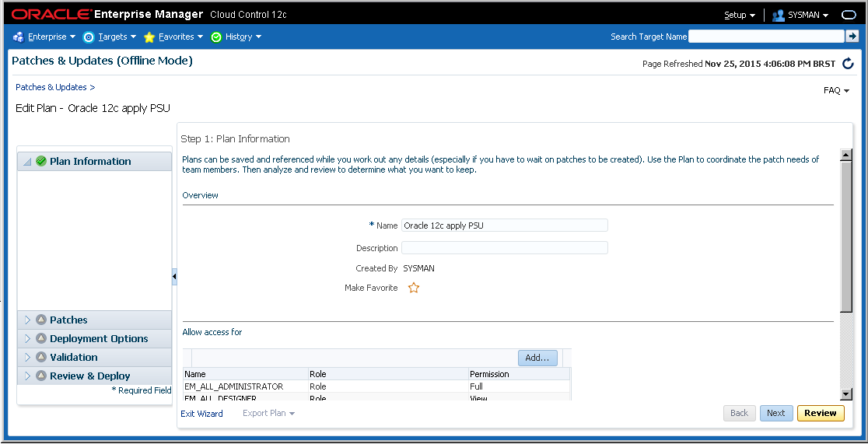This screenshot has height=444, width=868.
Task: Click the Next button
Action: (776, 413)
